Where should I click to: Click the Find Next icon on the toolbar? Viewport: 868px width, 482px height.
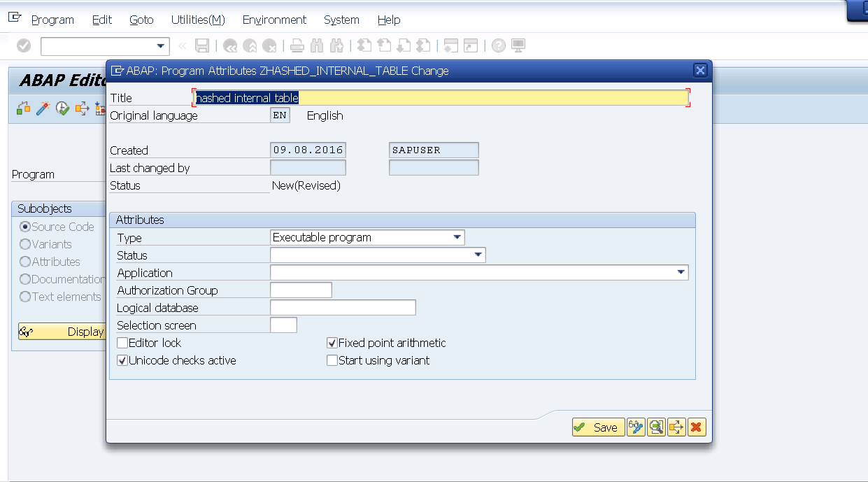point(335,45)
